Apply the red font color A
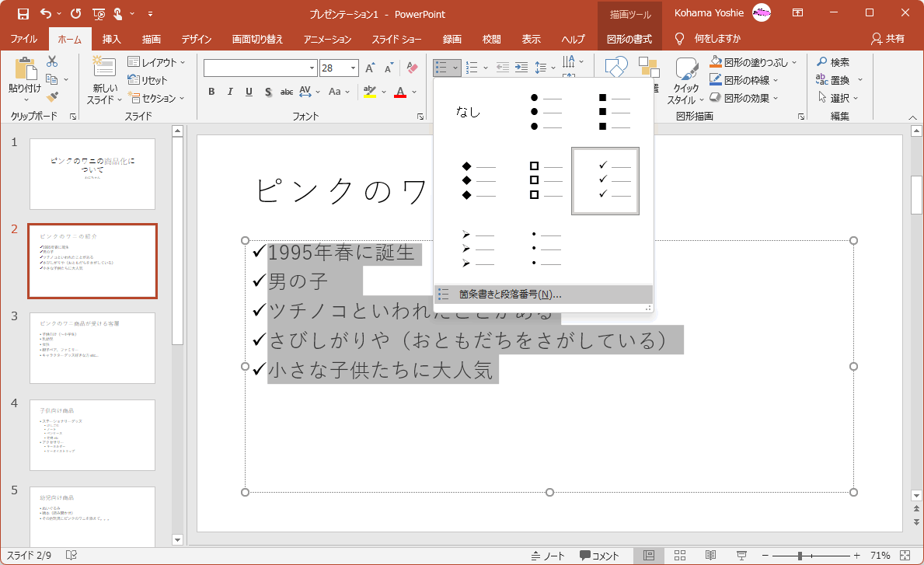Image resolution: width=924 pixels, height=565 pixels. tap(400, 92)
